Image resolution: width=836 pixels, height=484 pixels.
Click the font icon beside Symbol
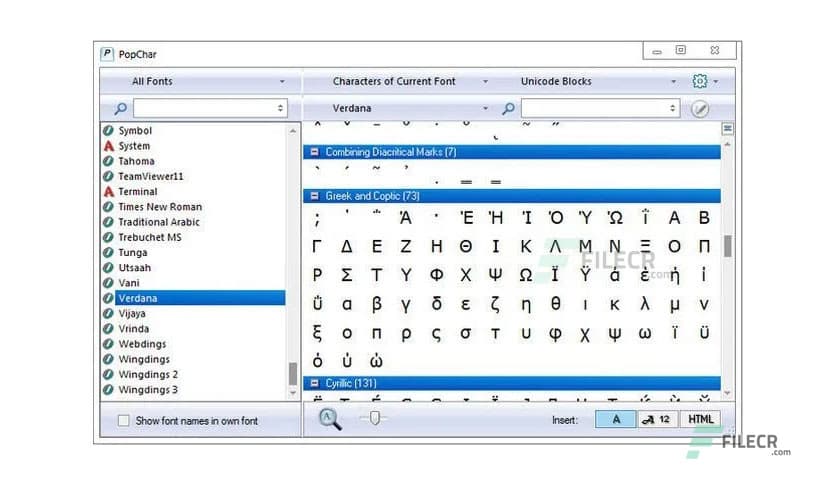pyautogui.click(x=108, y=131)
